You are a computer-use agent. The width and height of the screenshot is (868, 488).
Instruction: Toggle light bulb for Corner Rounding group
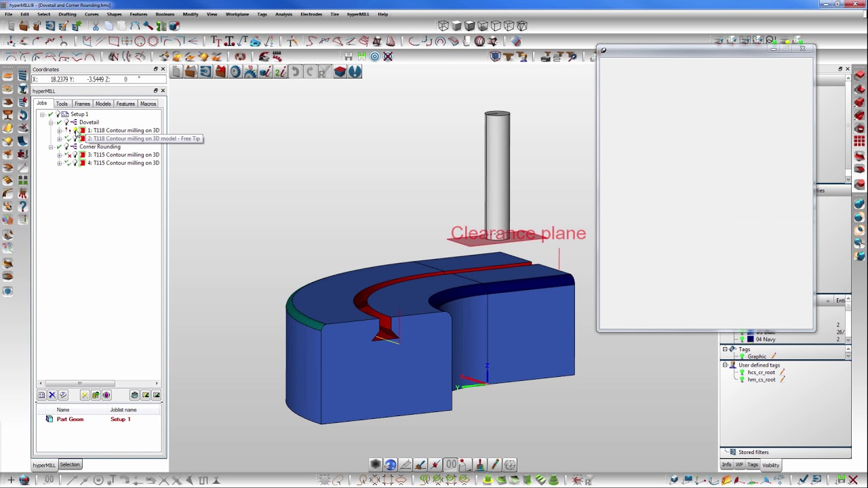(x=66, y=147)
